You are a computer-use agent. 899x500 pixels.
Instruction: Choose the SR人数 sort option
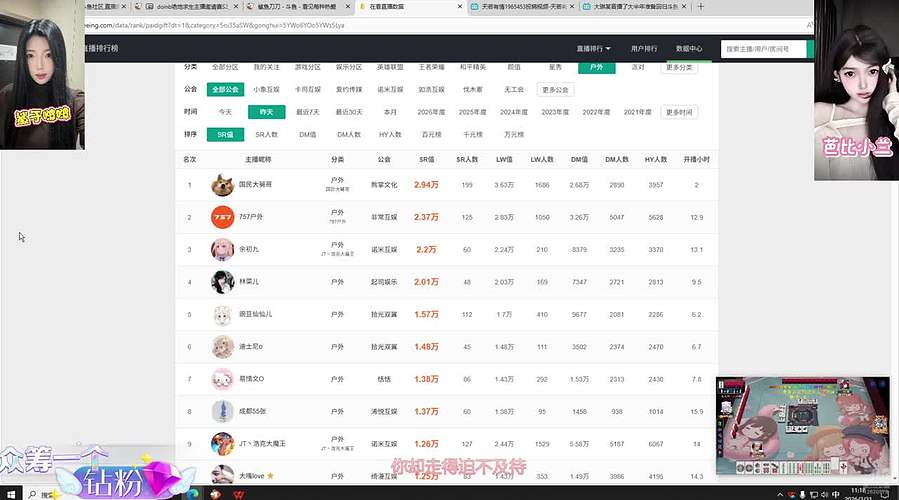266,134
